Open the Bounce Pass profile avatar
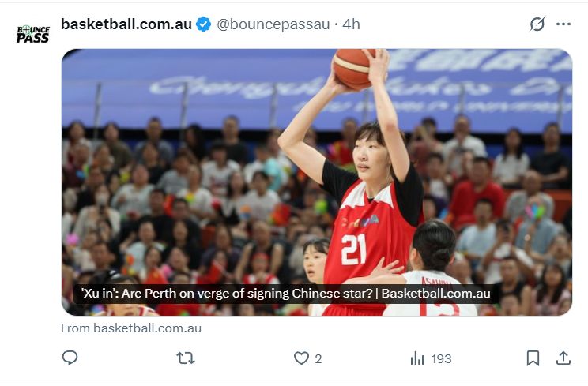 pos(33,34)
